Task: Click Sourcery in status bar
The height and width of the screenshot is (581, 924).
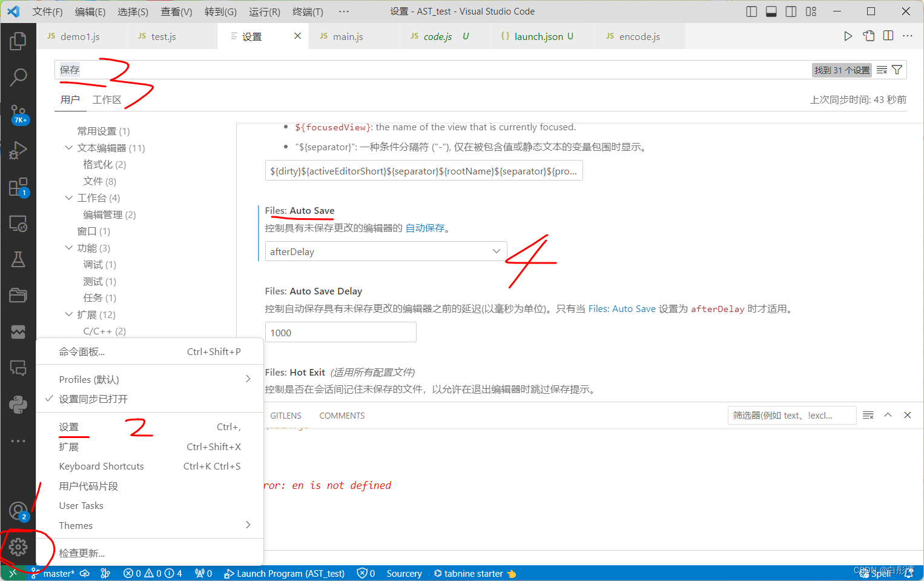Action: tap(404, 573)
